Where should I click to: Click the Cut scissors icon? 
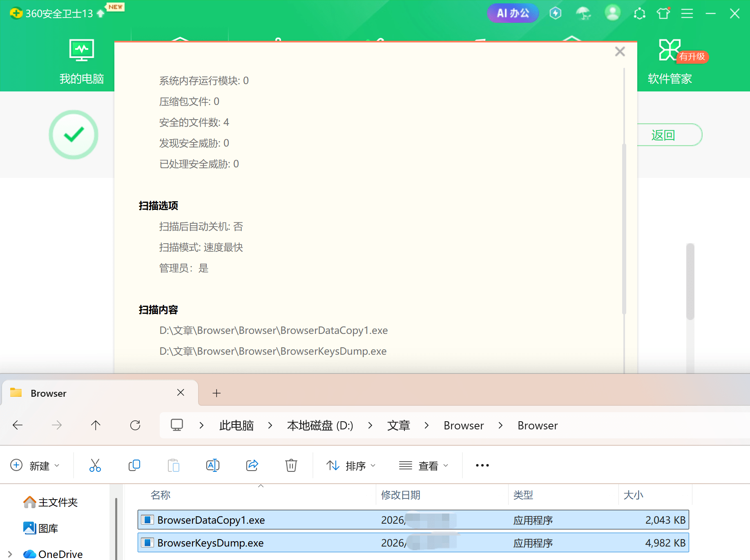pyautogui.click(x=95, y=465)
